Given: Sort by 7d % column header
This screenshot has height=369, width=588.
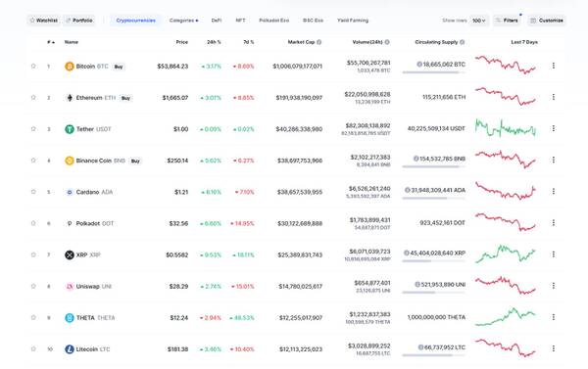Looking at the screenshot, I should pyautogui.click(x=249, y=42).
